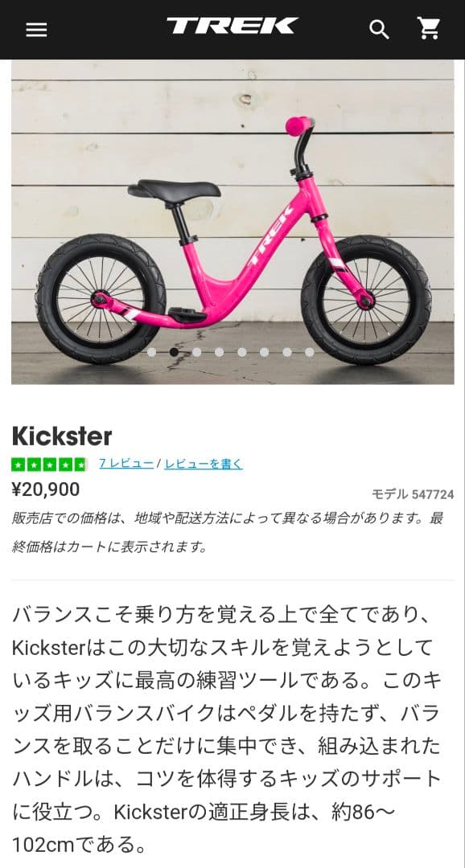
Task: Jump to the fifth carousel image dot
Action: (241, 352)
